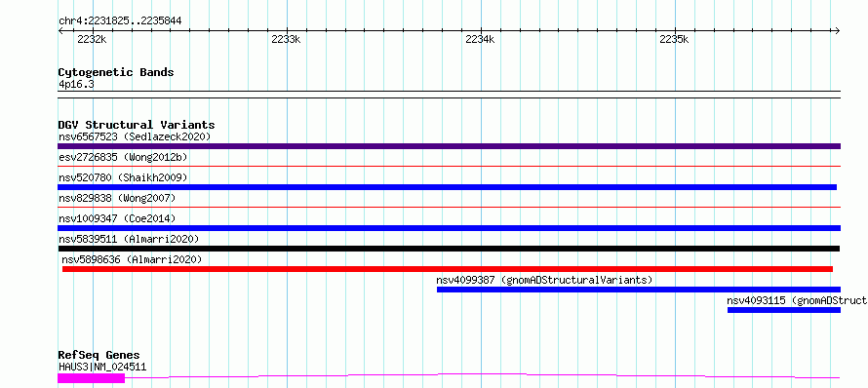The height and width of the screenshot is (388, 868).
Task: Select the thin red esv2726835 variant line
Action: tap(449, 166)
